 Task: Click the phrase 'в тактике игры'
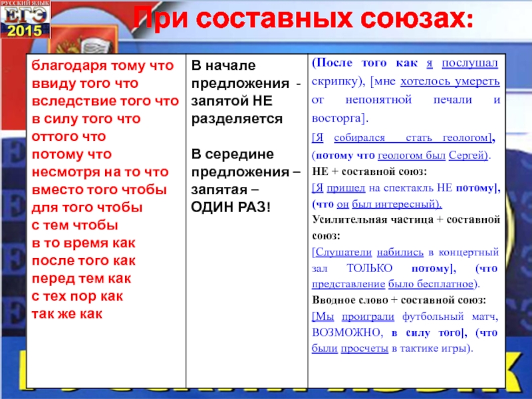tap(429, 348)
